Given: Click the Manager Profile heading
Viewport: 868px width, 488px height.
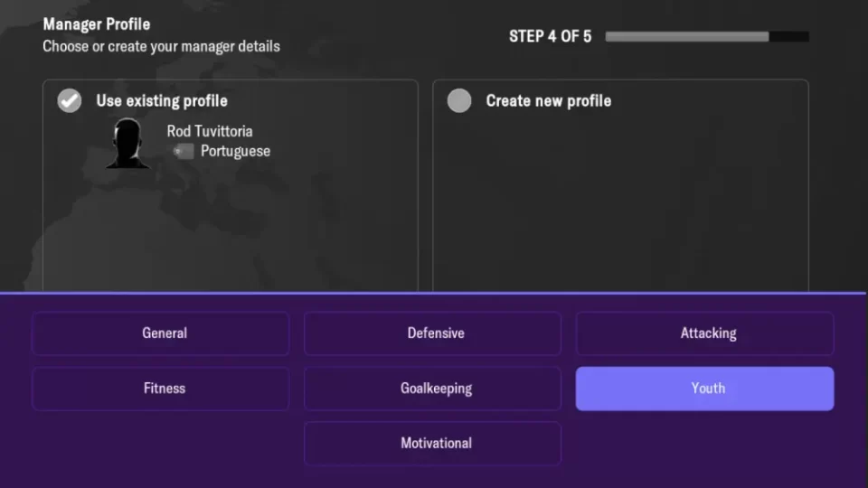Looking at the screenshot, I should coord(97,24).
